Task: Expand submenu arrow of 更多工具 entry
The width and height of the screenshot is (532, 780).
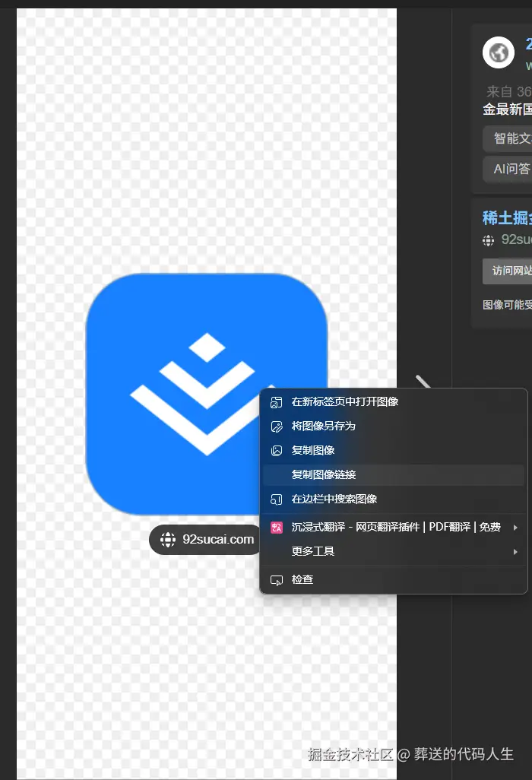Action: pos(515,552)
